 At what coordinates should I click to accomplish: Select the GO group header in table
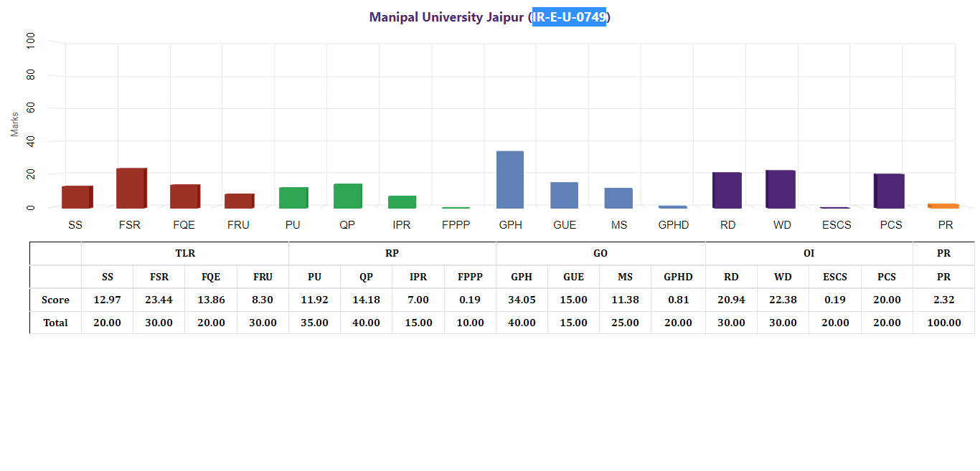pos(600,253)
